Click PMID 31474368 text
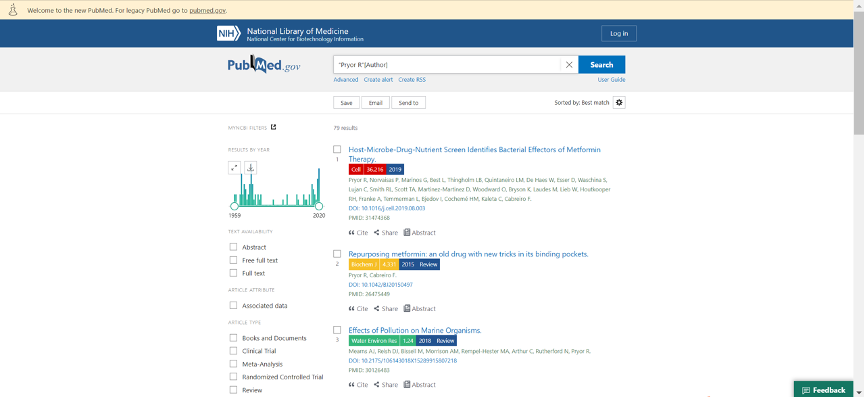 369,218
